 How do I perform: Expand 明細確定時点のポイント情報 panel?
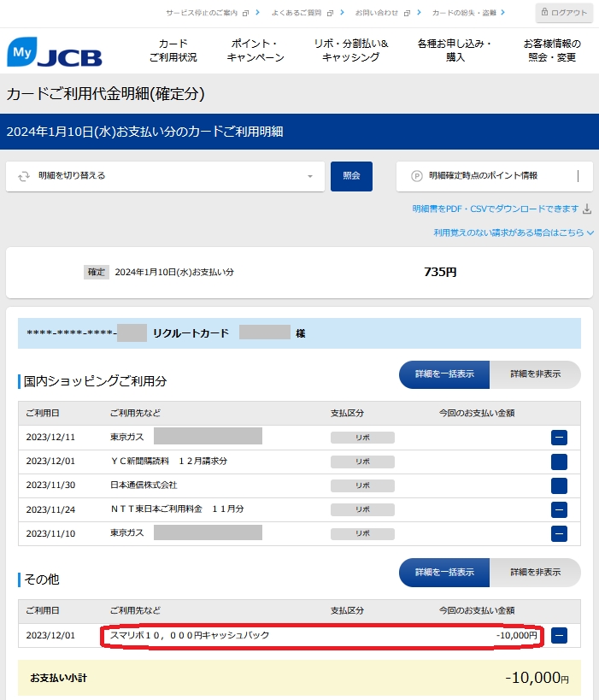pos(495,176)
